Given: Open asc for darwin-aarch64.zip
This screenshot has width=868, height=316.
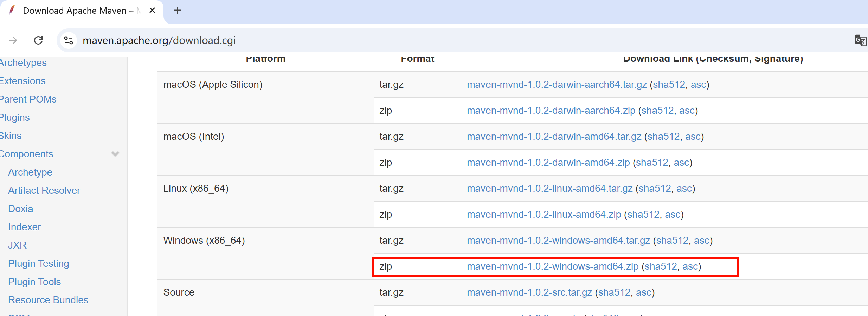Looking at the screenshot, I should 687,111.
